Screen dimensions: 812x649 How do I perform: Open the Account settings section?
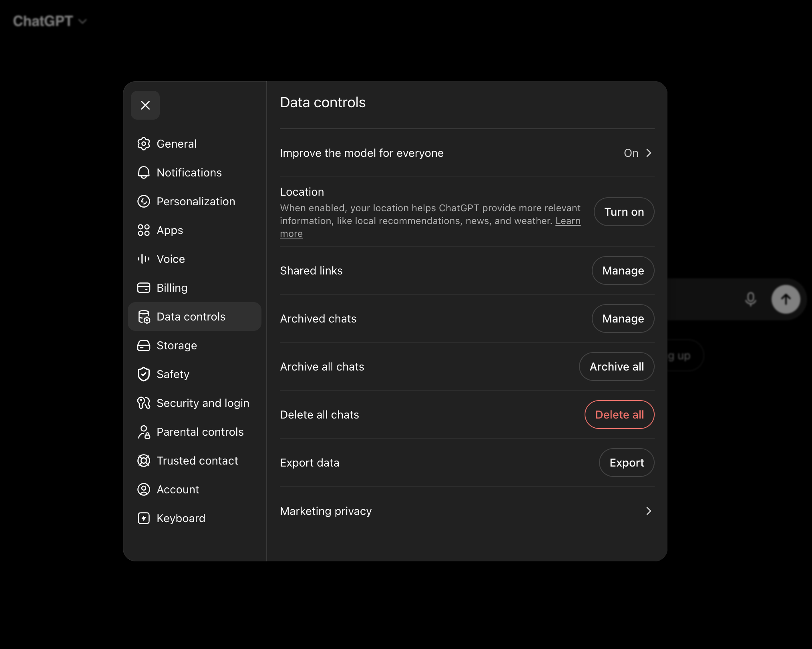195,489
